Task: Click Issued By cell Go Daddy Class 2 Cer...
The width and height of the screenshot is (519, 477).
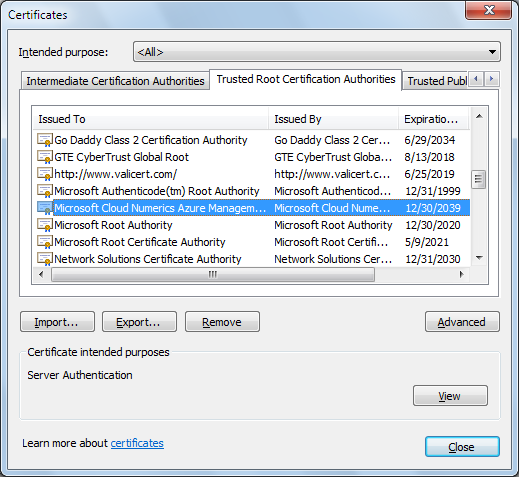Action: (332, 140)
